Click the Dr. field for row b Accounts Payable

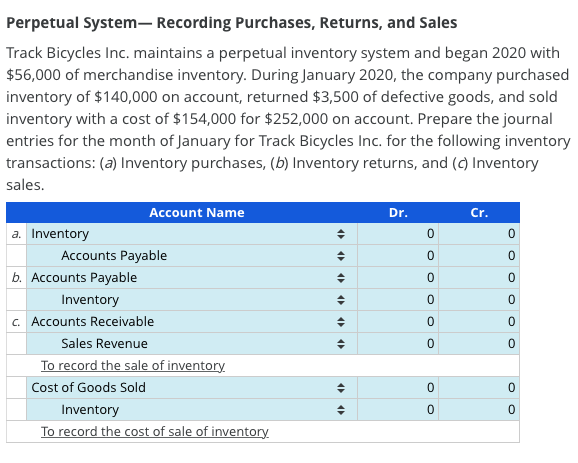[x=398, y=278]
